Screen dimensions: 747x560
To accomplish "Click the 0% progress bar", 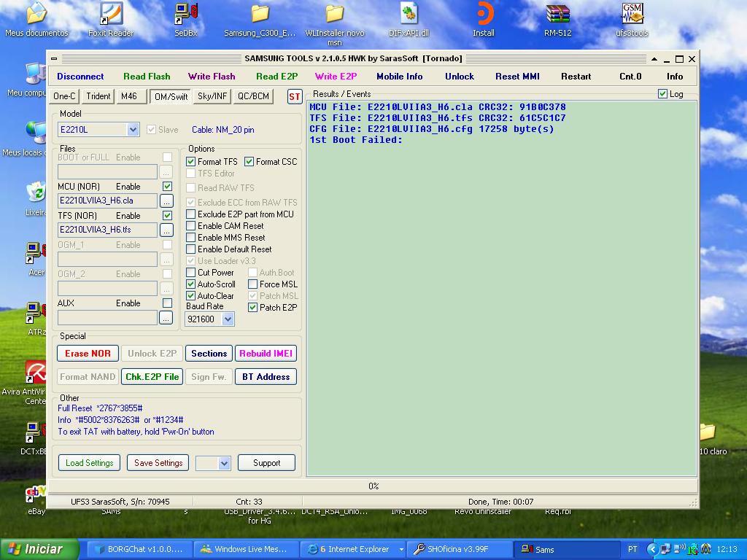I will tap(373, 486).
